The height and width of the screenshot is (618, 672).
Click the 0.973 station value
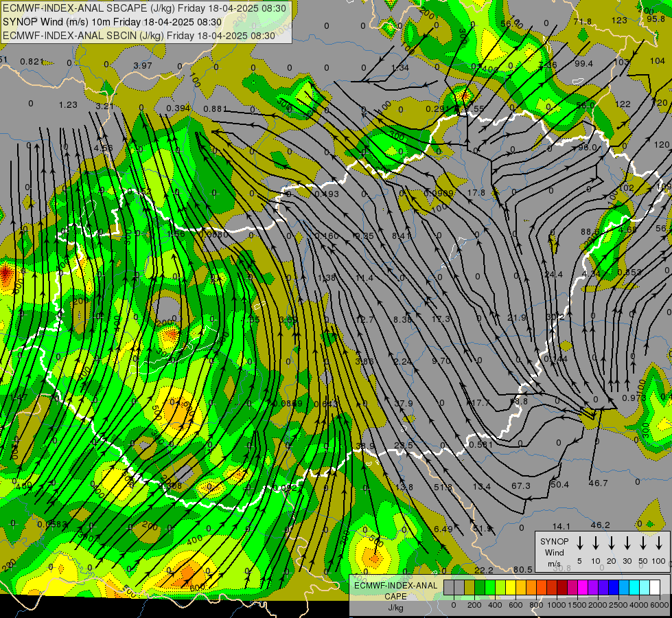(x=634, y=398)
